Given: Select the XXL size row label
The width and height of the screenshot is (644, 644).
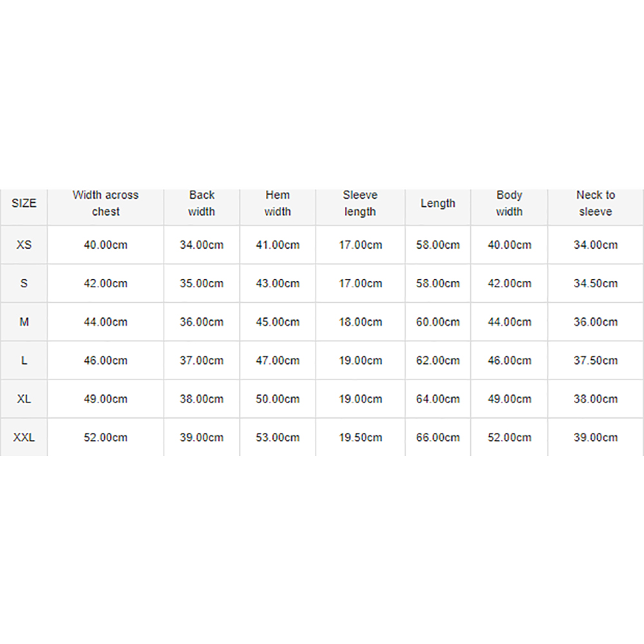Looking at the screenshot, I should 24,437.
